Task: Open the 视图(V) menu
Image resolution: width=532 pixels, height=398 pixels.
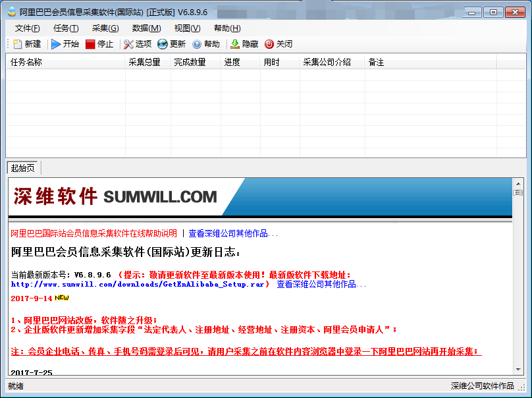Action: tap(187, 28)
